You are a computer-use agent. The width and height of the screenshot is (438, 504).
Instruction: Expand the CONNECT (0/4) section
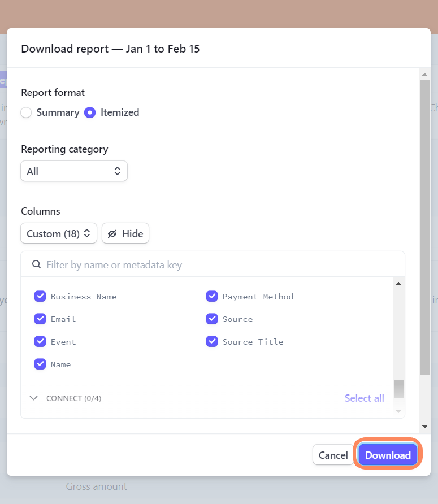[x=34, y=398]
